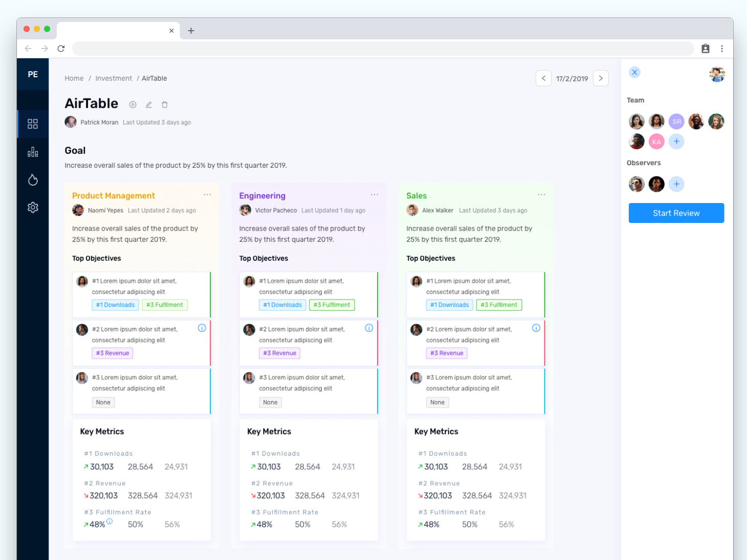This screenshot has height=560, width=747.
Task: Add an observer with the plus button
Action: pos(676,184)
